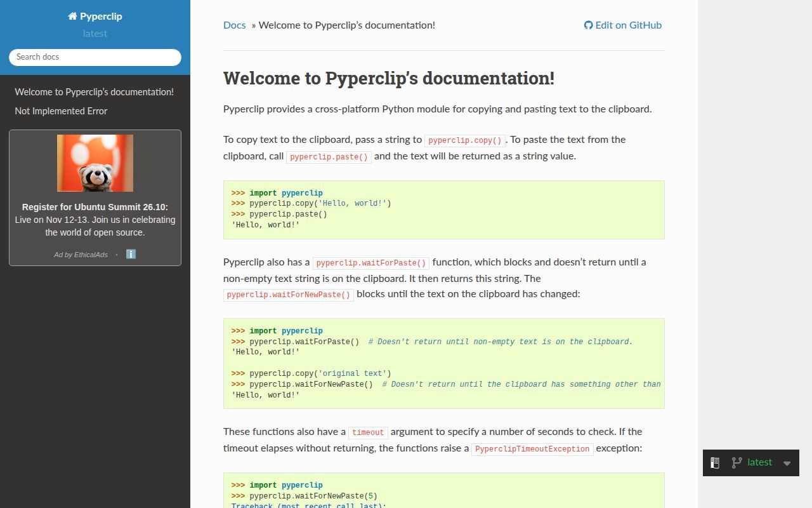Click the pyperclip.copy() inline code
This screenshot has width=812, height=508.
[x=465, y=140]
